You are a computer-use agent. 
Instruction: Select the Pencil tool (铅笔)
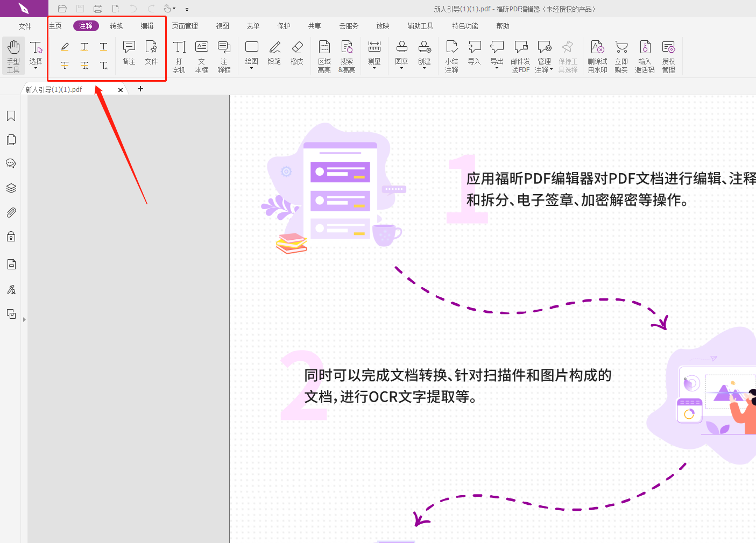click(274, 53)
